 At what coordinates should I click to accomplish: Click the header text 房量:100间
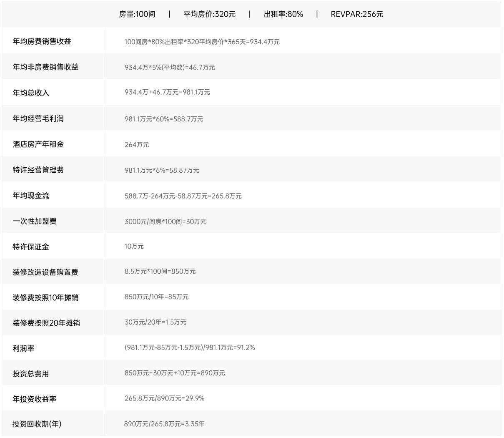click(137, 14)
